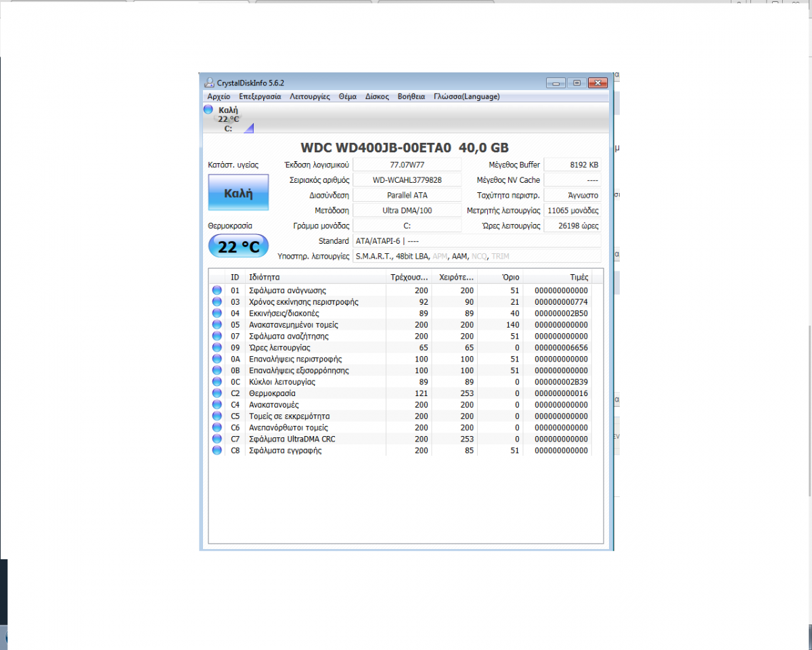The width and height of the screenshot is (812, 650).
Task: Click the firmware field 77.07W77
Action: point(407,165)
